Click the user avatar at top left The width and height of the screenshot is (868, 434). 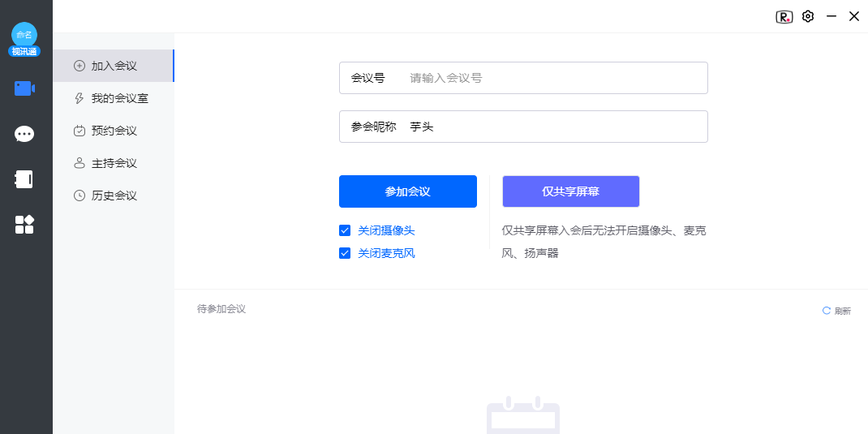24,35
